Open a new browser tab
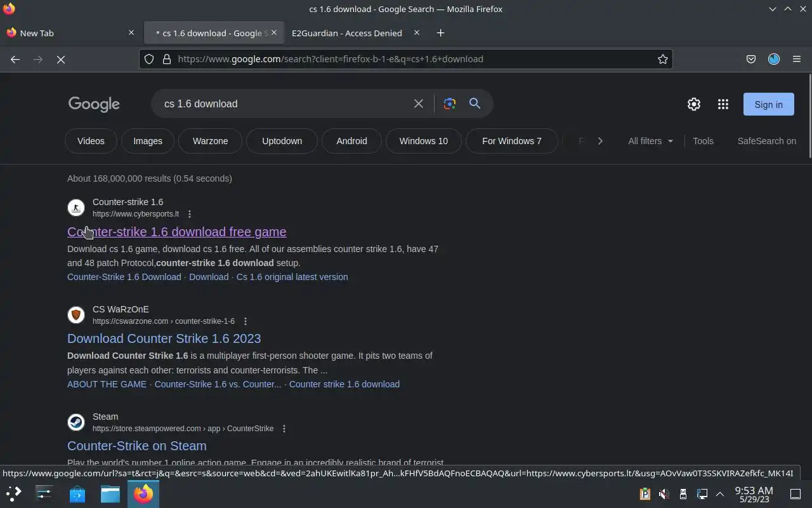This screenshot has width=812, height=508. (440, 33)
